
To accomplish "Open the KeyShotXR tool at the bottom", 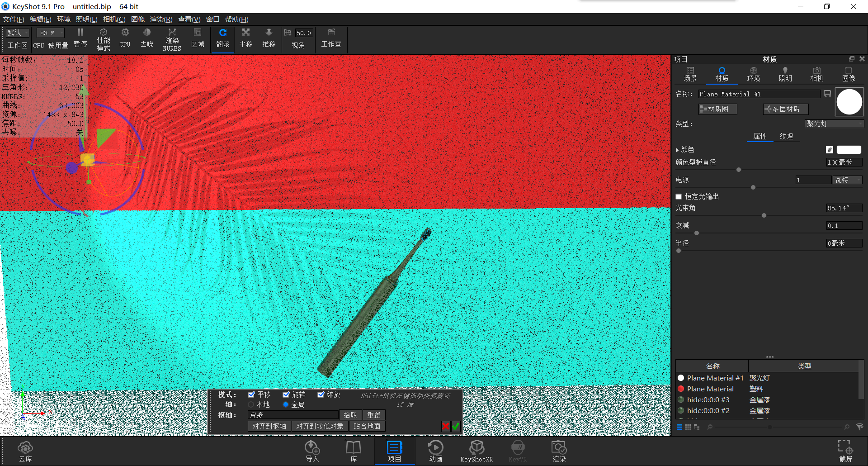I will click(x=476, y=451).
